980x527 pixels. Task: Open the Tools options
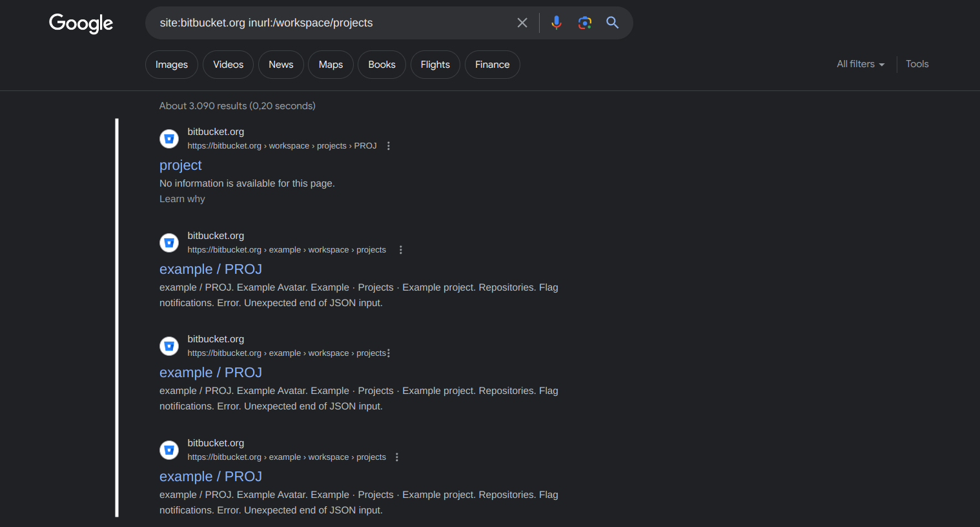[917, 64]
